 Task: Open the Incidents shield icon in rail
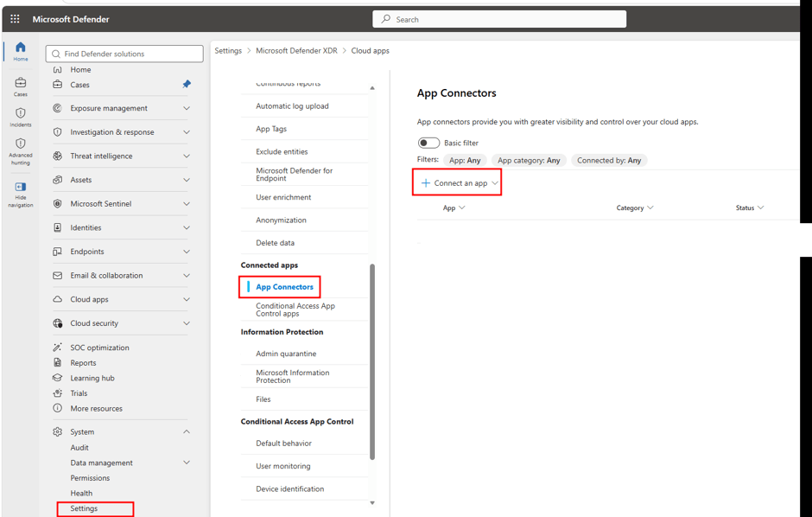tap(20, 113)
